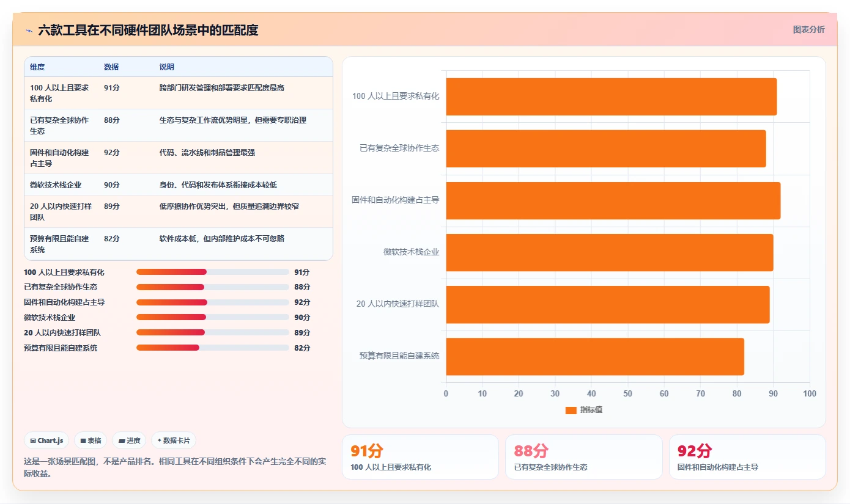Click the 说明 column header

click(167, 67)
